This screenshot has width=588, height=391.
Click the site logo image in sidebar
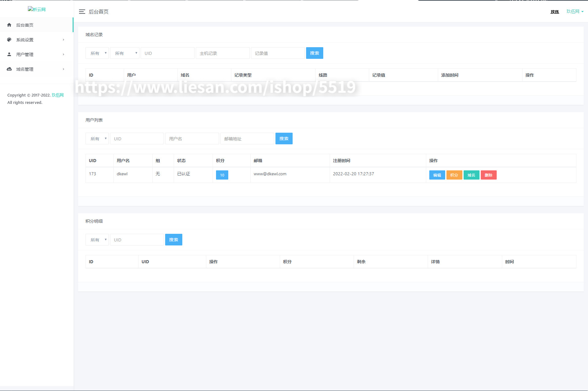[37, 9]
